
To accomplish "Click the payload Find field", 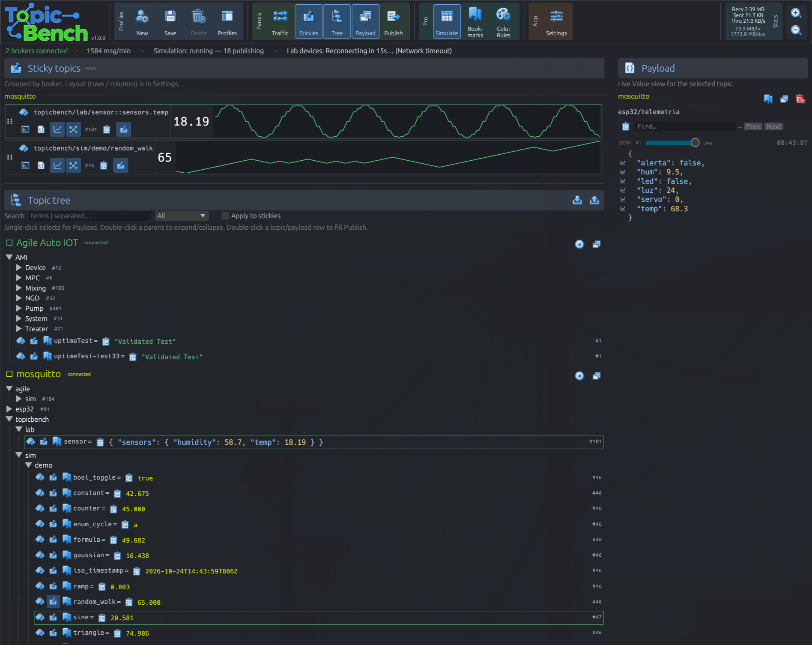I will coord(685,126).
